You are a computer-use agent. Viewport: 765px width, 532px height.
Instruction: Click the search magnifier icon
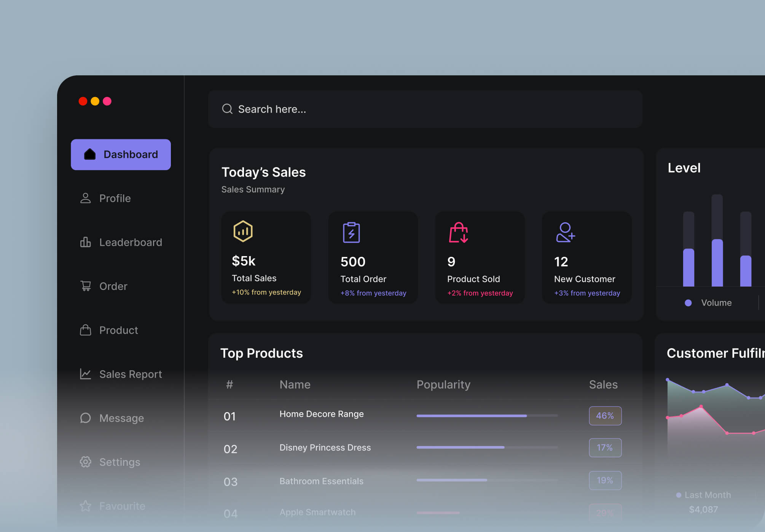[227, 109]
